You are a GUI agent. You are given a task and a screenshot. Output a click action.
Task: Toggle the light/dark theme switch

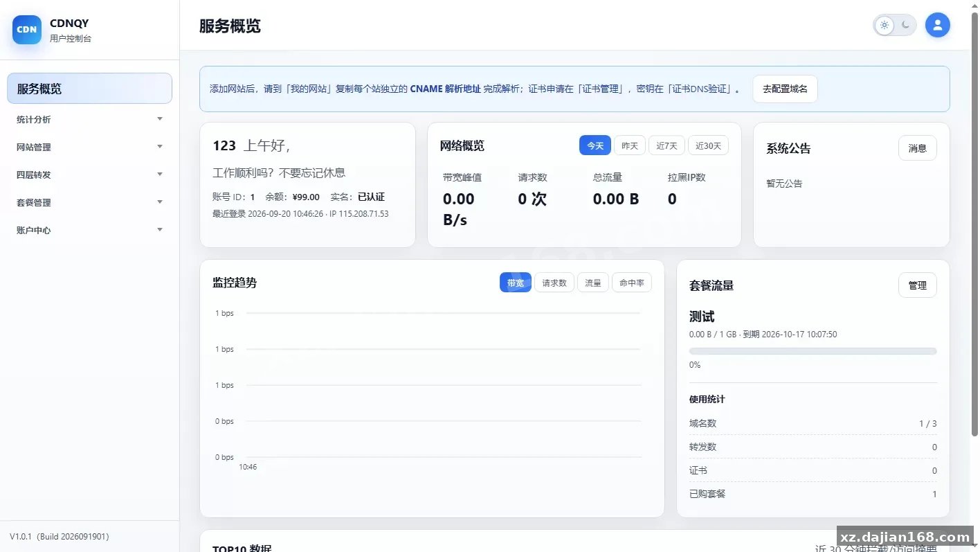point(895,26)
